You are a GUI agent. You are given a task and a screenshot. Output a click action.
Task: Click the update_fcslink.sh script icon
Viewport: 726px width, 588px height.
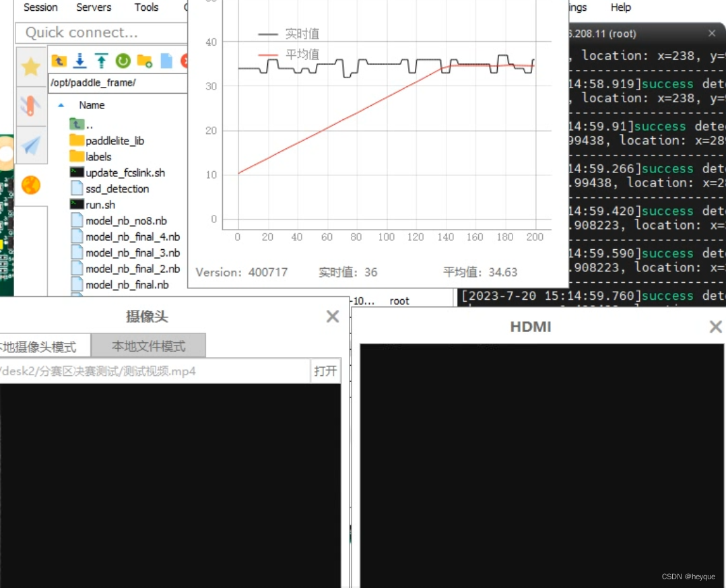click(x=77, y=172)
